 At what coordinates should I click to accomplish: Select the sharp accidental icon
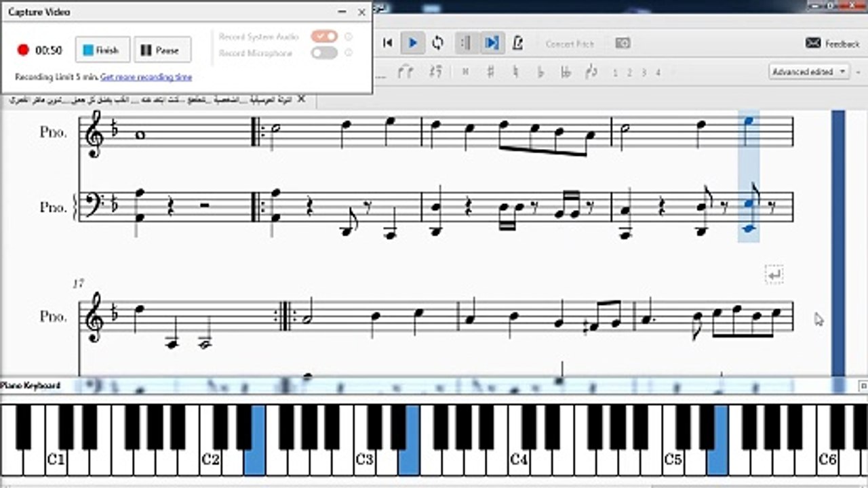490,72
